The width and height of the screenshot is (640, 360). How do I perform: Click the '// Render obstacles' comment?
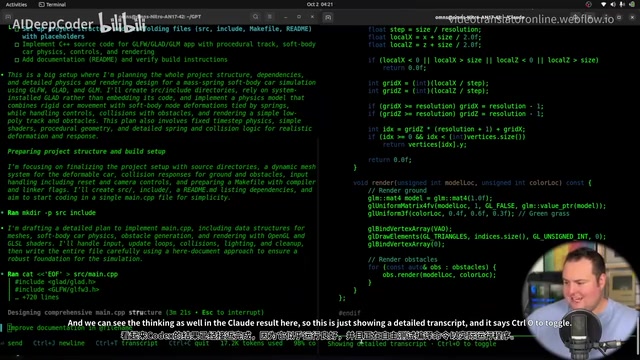click(x=402, y=260)
